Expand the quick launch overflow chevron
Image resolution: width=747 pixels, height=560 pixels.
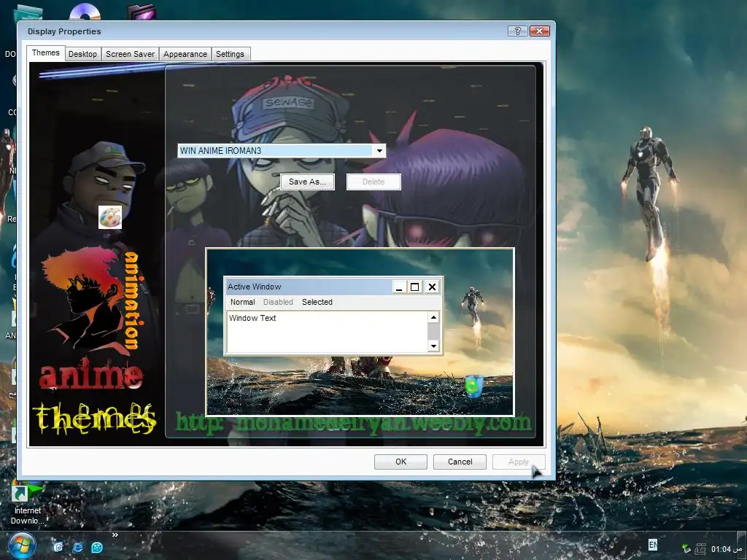click(x=115, y=534)
